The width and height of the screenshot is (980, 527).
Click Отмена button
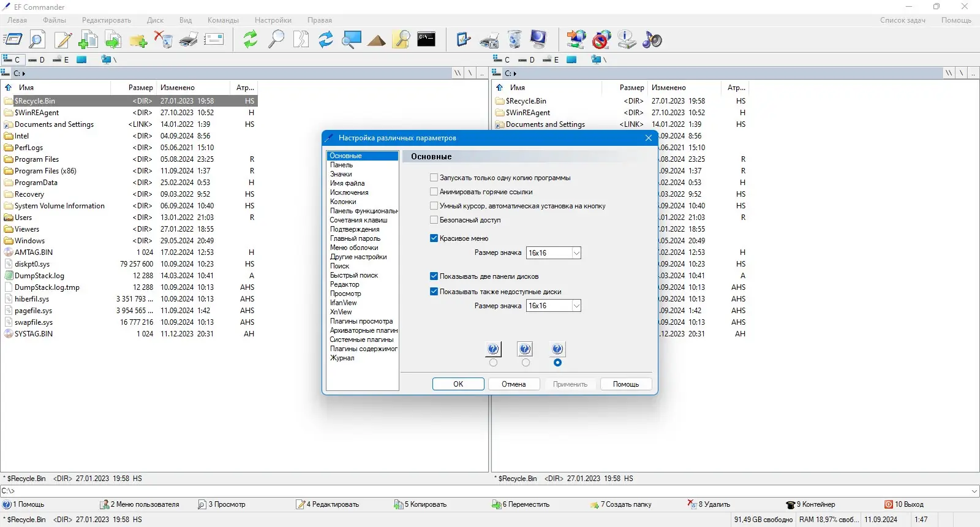[x=514, y=384]
